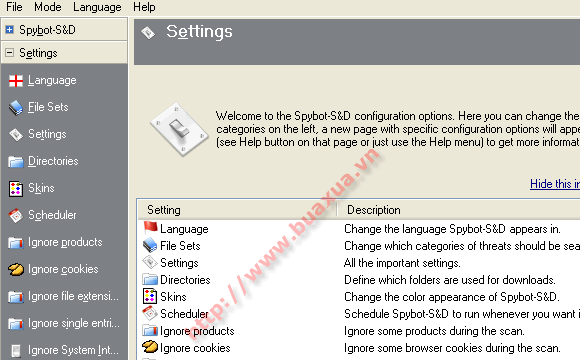
Task: Click 'Ignore some products during the scan.'
Action: [x=434, y=331]
